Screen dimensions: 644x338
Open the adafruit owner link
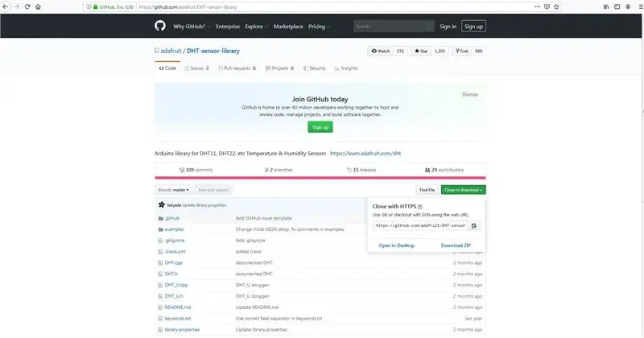[171, 51]
